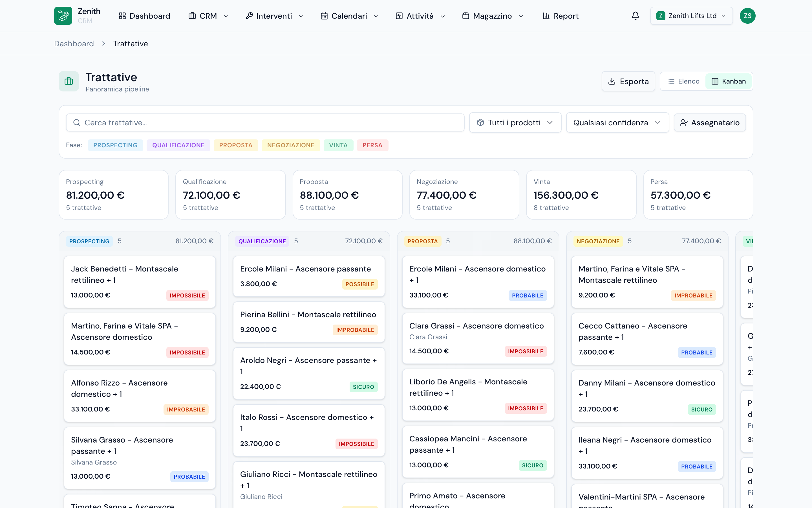This screenshot has width=812, height=508.
Task: Open Italo Rossi Ascensore domestico deal
Action: coord(309,430)
